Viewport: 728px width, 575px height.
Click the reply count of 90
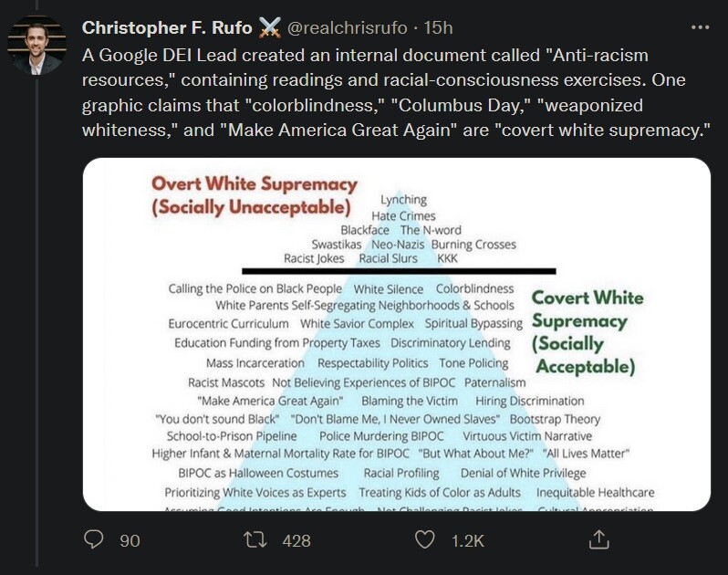(130, 540)
